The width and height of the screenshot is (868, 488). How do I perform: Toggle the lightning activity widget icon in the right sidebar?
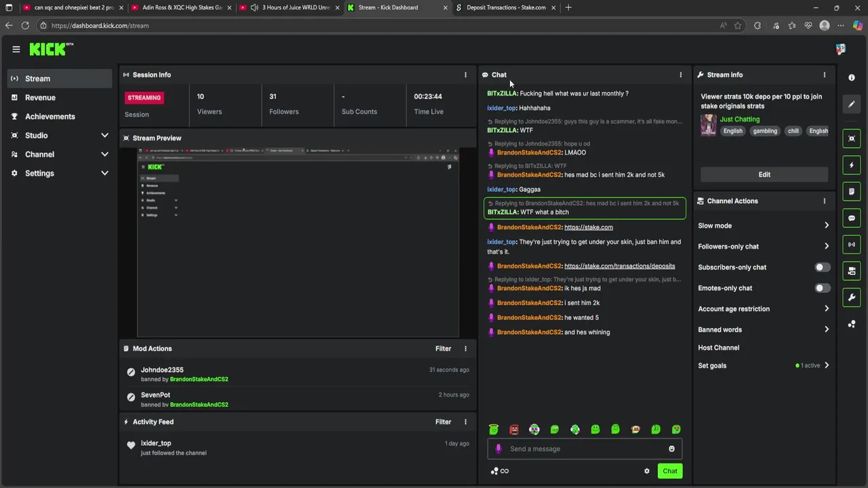click(852, 165)
